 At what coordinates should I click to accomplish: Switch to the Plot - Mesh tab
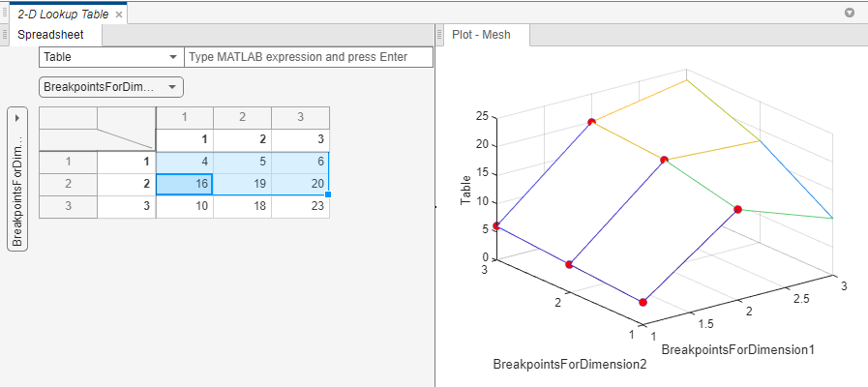481,35
